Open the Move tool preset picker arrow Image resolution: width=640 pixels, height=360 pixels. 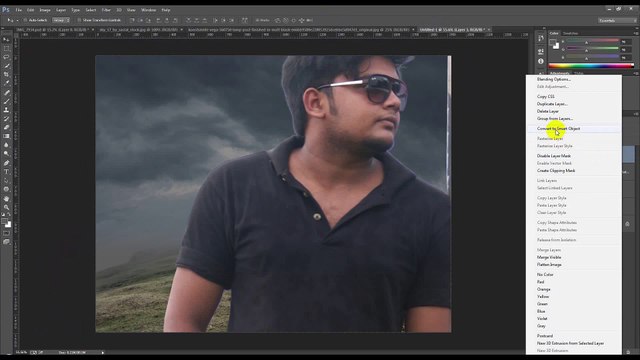click(x=17, y=20)
